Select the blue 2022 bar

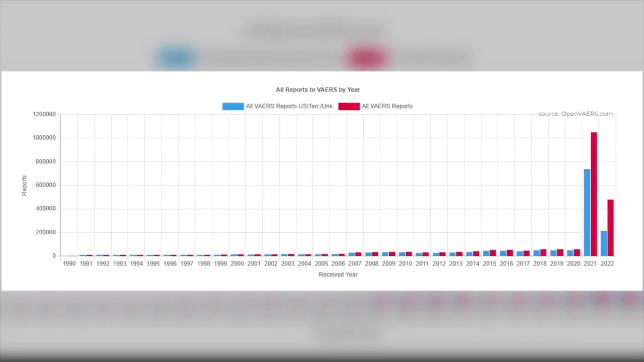pos(604,243)
